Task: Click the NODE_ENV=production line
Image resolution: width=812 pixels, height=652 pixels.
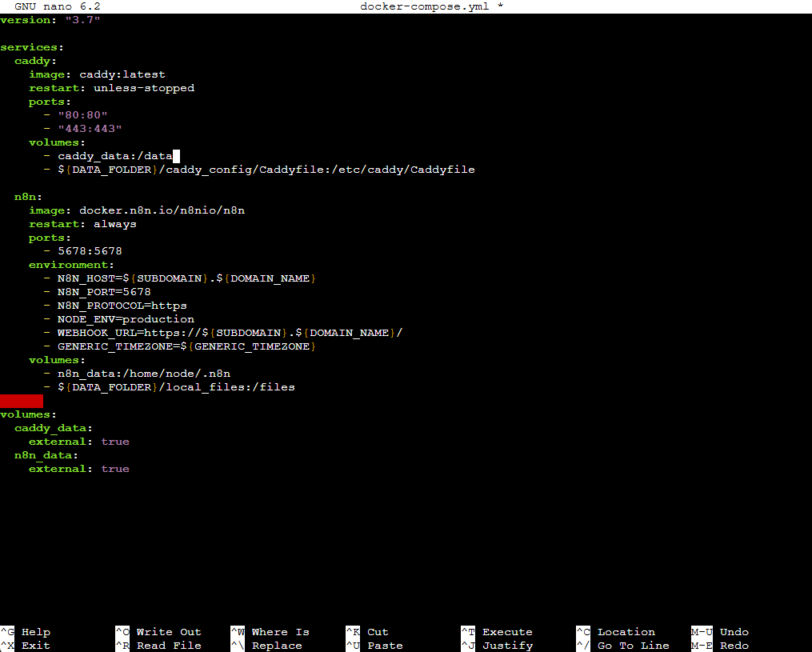Action: tap(118, 319)
